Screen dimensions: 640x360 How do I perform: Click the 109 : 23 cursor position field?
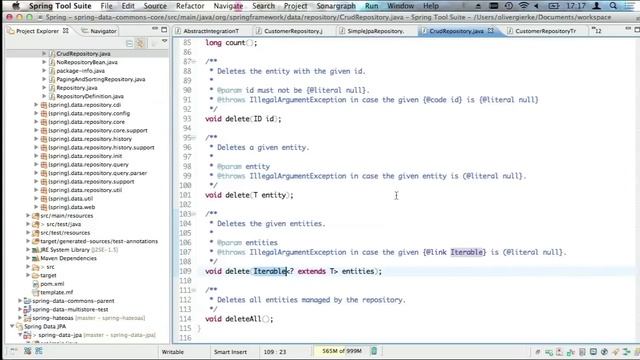[x=275, y=352]
